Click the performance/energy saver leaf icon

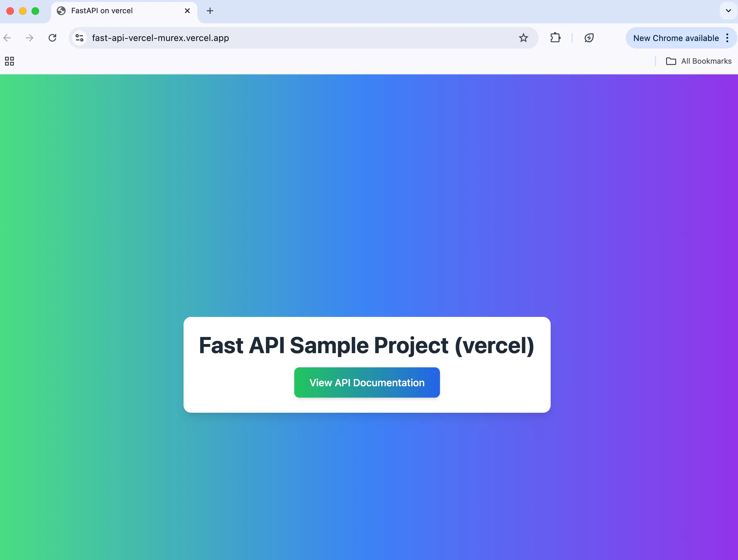[589, 38]
